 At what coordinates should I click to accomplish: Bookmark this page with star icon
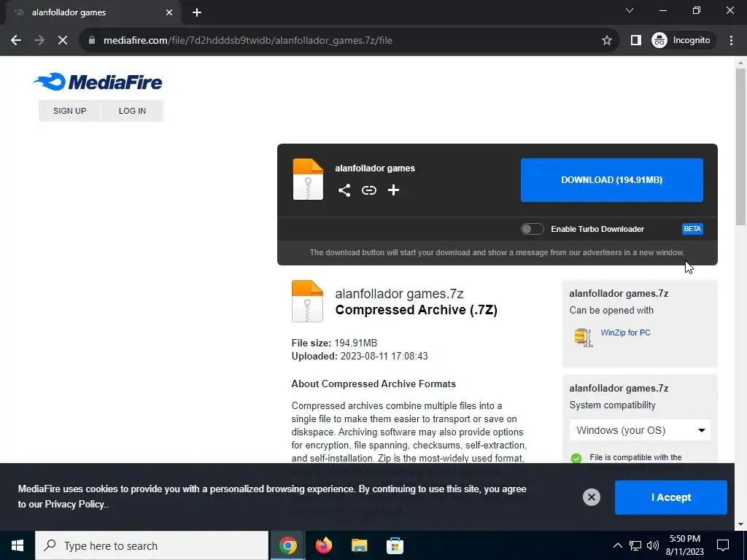coord(606,41)
